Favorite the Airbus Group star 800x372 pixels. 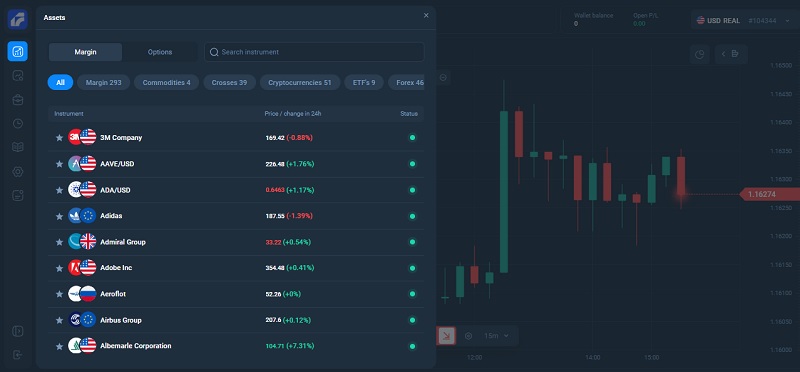(x=59, y=320)
